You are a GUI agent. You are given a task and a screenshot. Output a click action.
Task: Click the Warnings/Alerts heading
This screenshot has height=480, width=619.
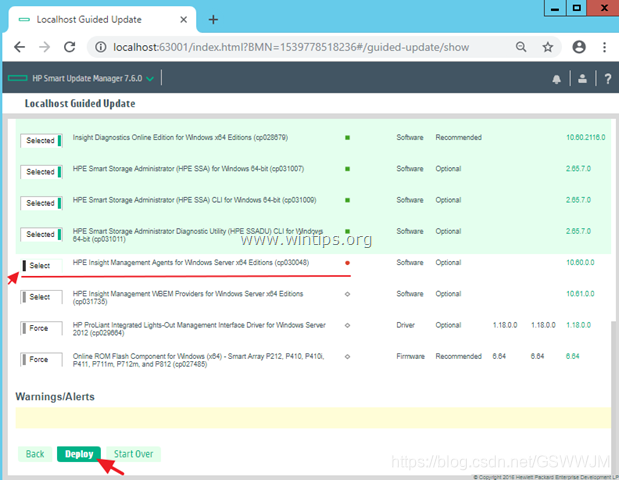55,397
